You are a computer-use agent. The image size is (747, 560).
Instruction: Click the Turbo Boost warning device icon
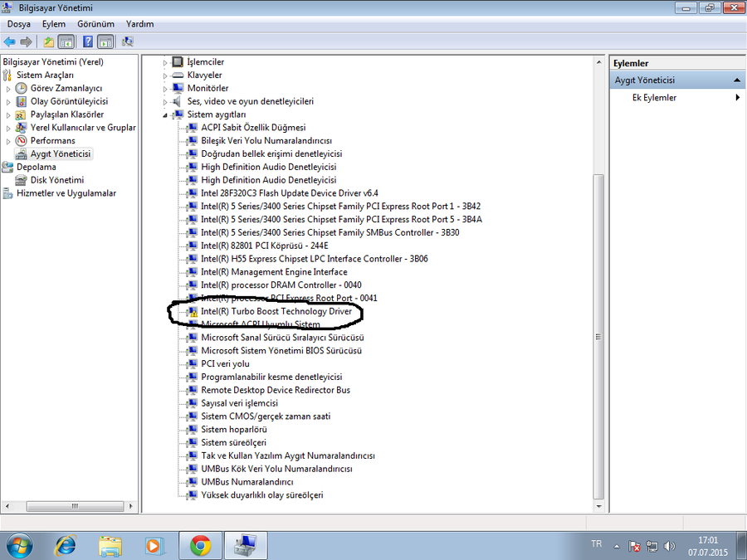[x=192, y=311]
